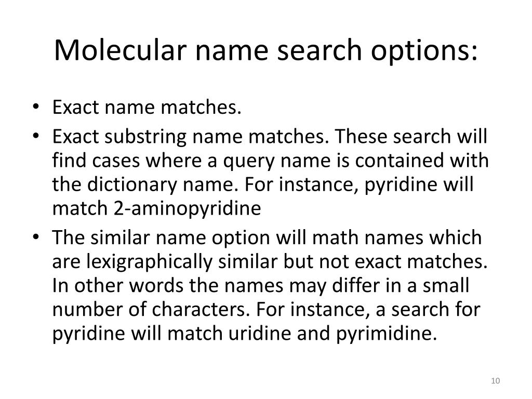Click the word 'characters.' in third bullet
Screen dimensions: 532x399
(x=201, y=309)
